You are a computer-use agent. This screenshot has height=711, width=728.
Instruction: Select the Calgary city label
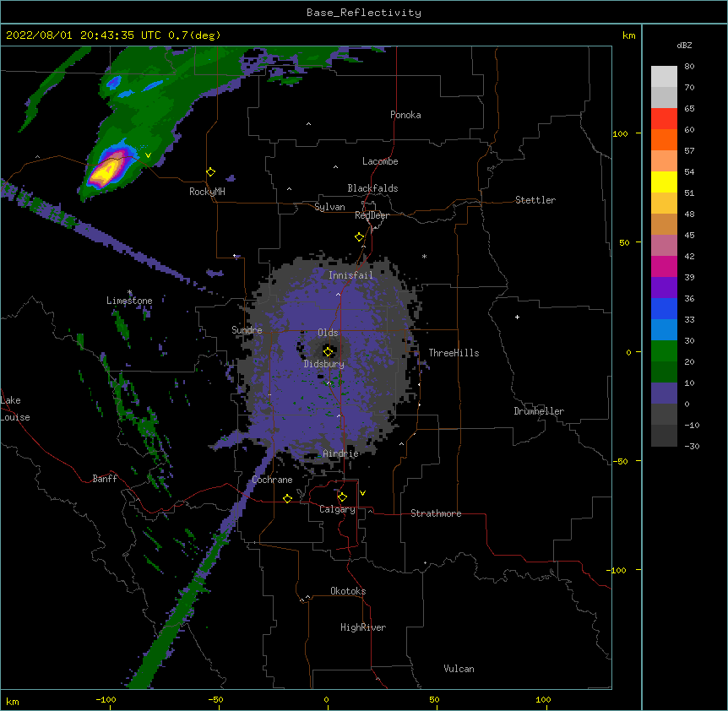pos(337,509)
